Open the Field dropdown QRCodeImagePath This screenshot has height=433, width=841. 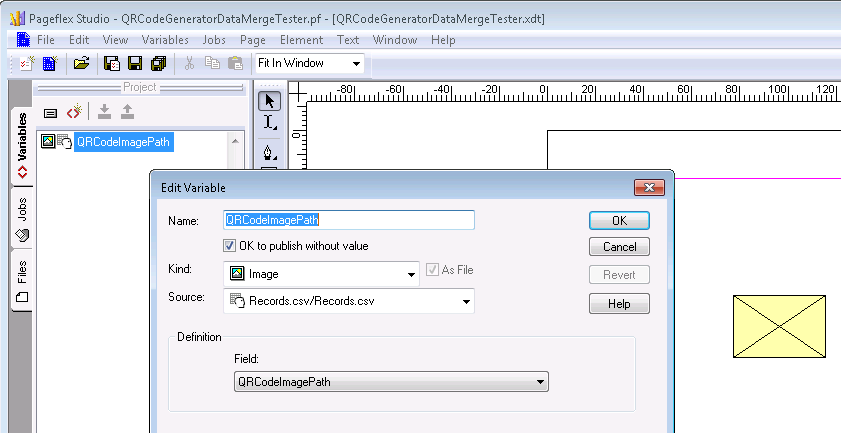point(391,382)
